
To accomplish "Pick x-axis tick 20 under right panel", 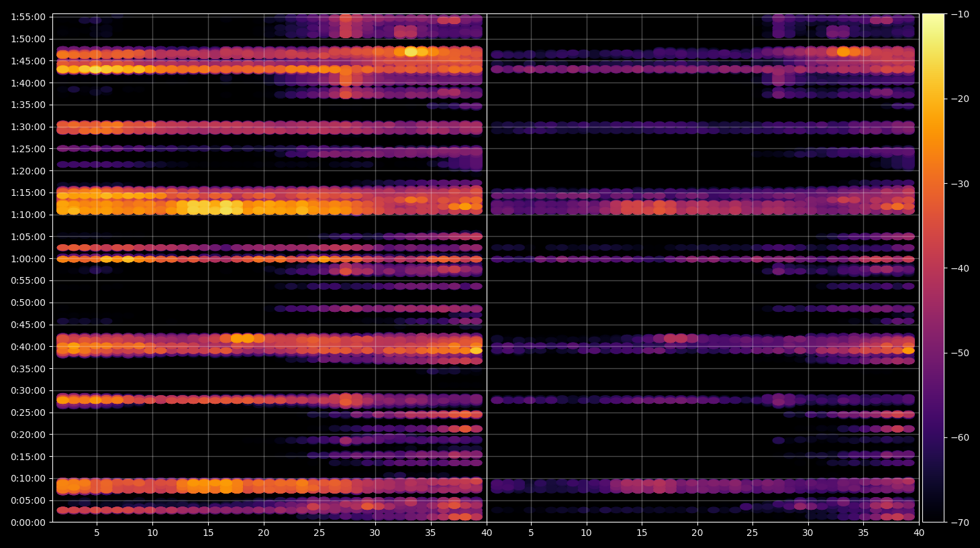I will pos(697,533).
